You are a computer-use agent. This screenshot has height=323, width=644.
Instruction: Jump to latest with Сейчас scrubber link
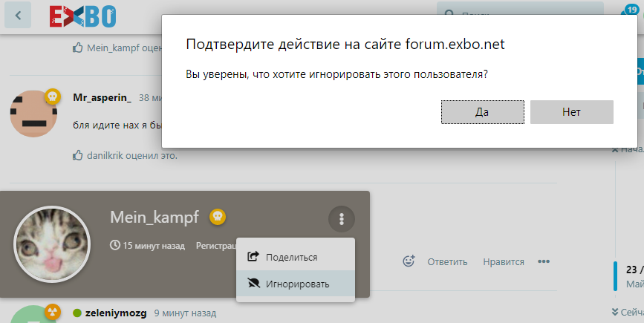tap(628, 313)
